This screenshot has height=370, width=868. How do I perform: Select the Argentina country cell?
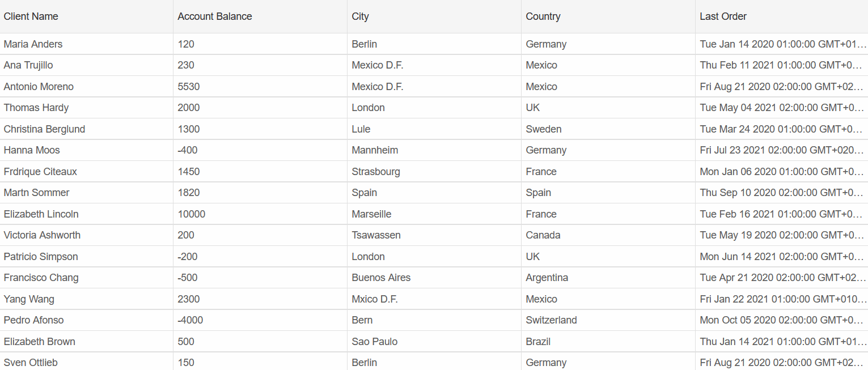(x=547, y=278)
